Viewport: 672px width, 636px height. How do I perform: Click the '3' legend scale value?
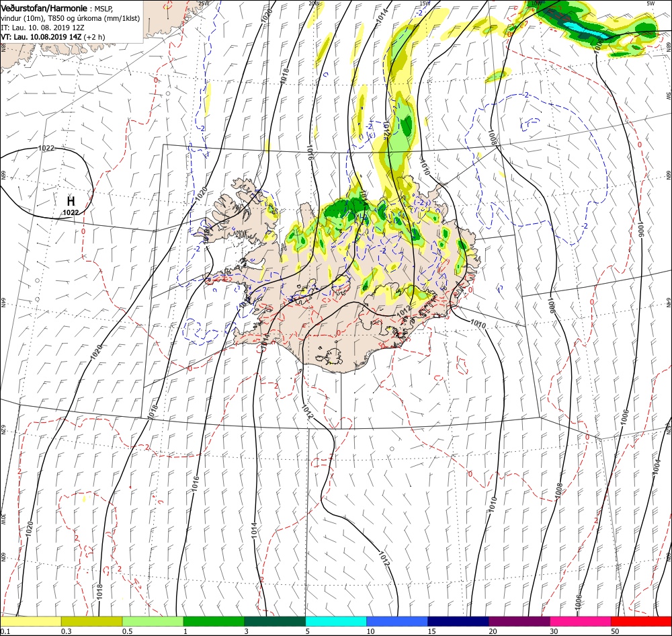(247, 631)
